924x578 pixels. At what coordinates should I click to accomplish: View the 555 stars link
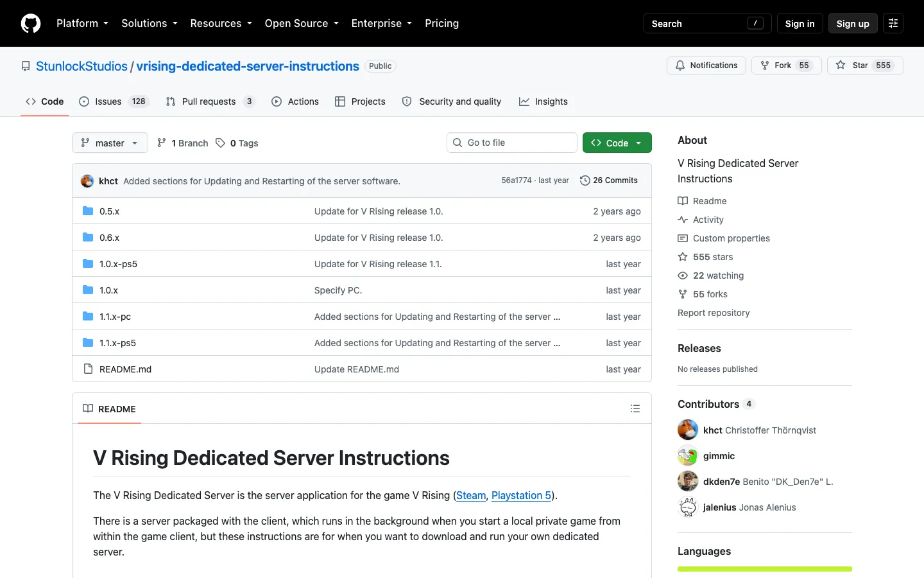coord(705,257)
